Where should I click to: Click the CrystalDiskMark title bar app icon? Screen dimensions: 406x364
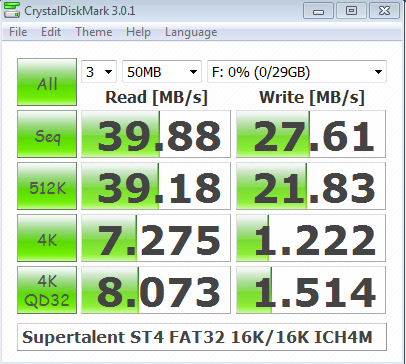point(11,10)
